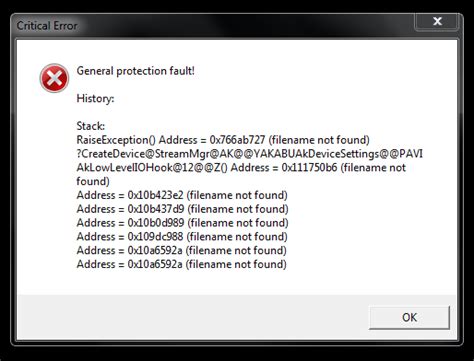474x361 pixels.
Task: Click the ?CreateDevice@StreamMgr stack line
Action: [250, 154]
